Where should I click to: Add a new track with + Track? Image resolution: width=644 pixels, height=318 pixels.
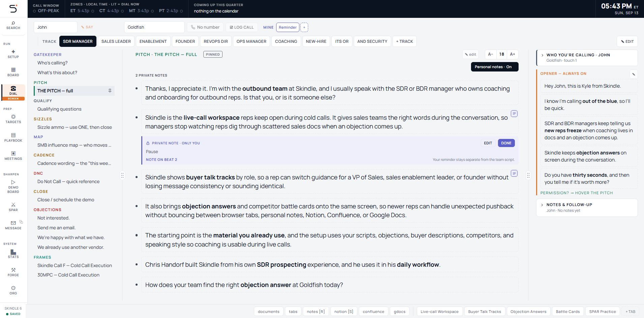405,41
